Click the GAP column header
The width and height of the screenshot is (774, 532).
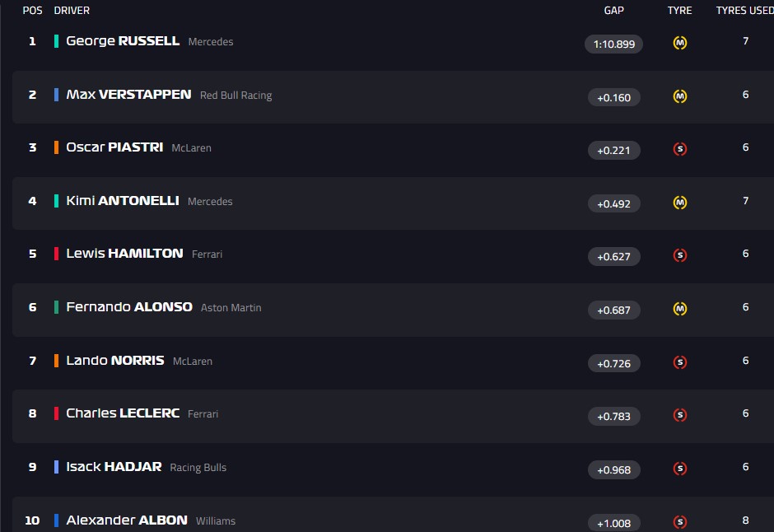pyautogui.click(x=613, y=11)
